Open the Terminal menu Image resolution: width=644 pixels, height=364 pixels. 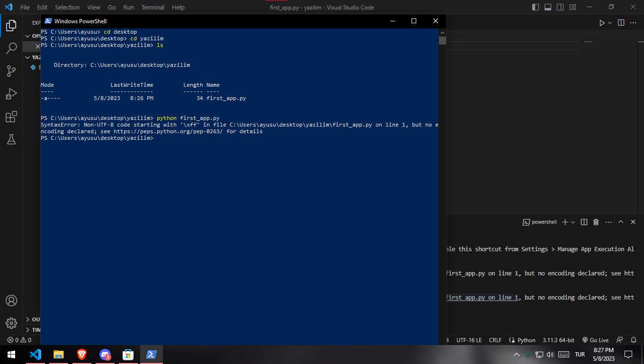153,7
